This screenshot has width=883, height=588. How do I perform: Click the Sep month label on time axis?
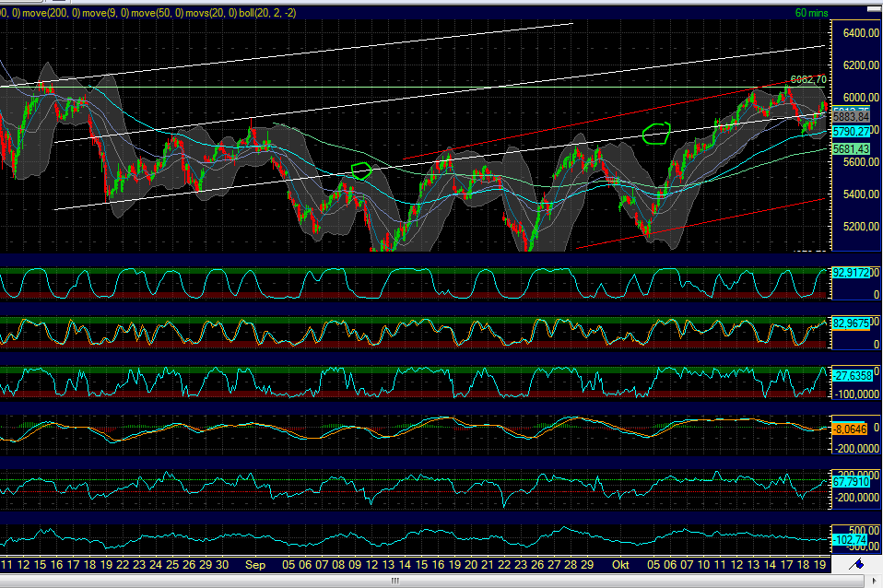click(x=256, y=564)
